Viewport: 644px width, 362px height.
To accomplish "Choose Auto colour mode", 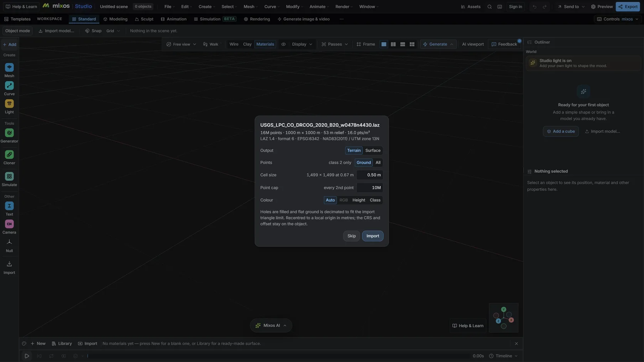I will pos(330,200).
